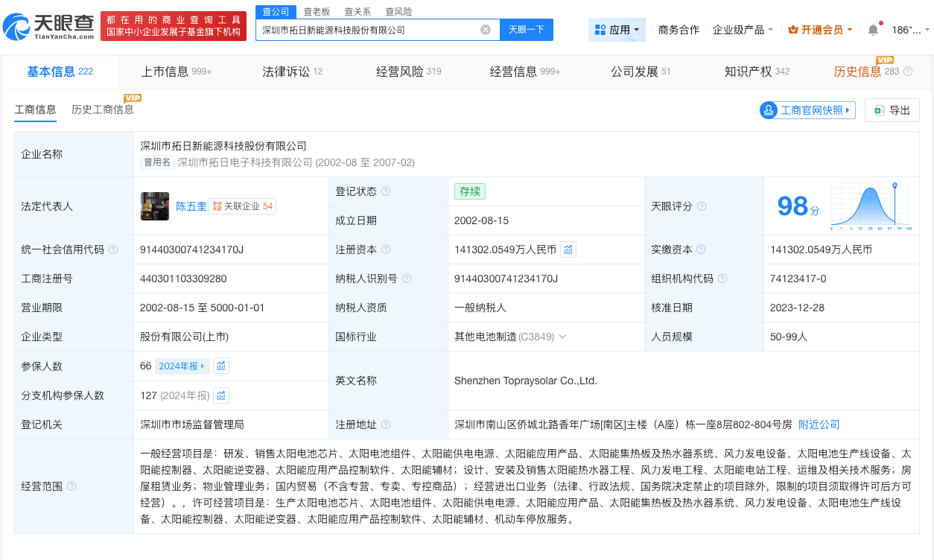Viewport: 934px width, 560px height.
Task: Open the 2024年报 selector
Action: tap(182, 366)
